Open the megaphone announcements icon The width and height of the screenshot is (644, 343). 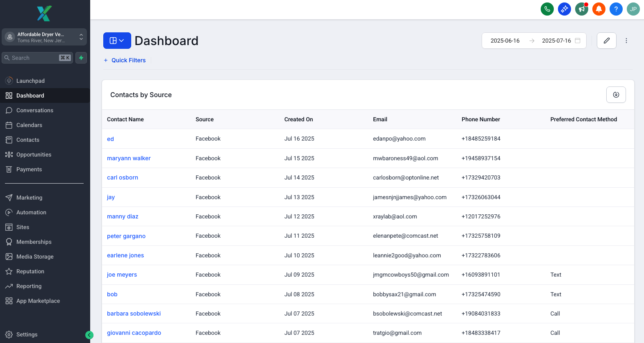coord(581,9)
